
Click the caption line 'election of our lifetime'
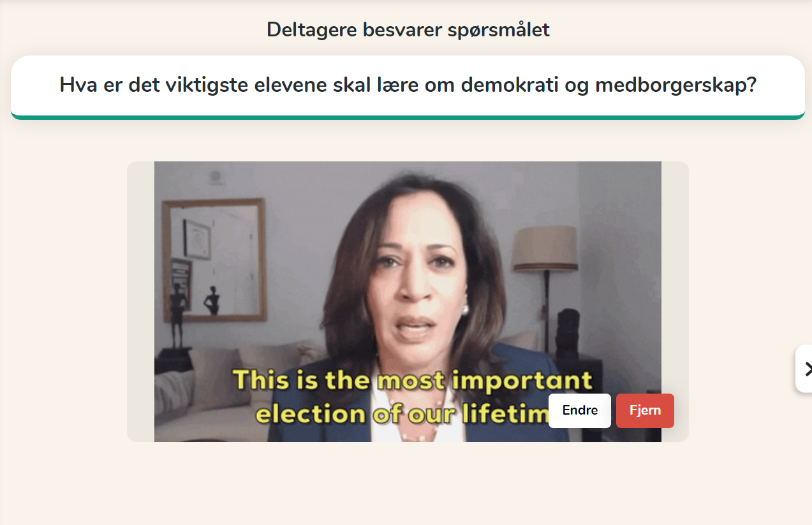click(402, 414)
